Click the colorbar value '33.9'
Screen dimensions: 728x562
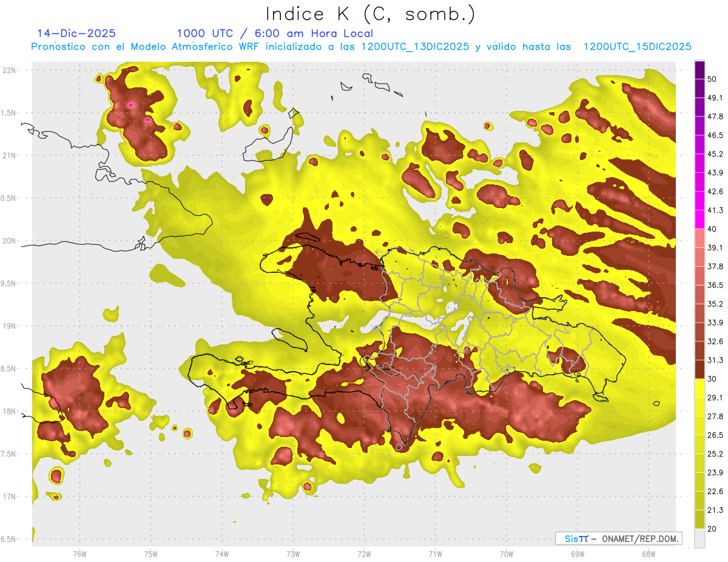715,323
